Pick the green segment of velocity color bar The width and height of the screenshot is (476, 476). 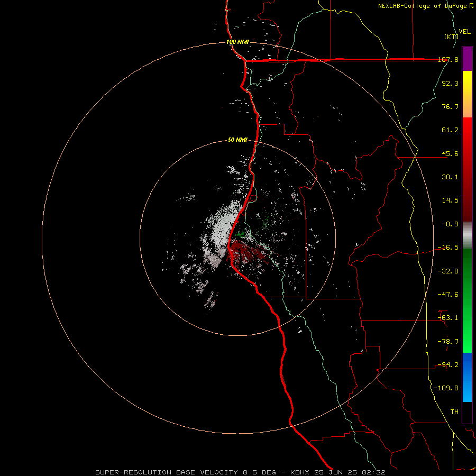[467, 300]
